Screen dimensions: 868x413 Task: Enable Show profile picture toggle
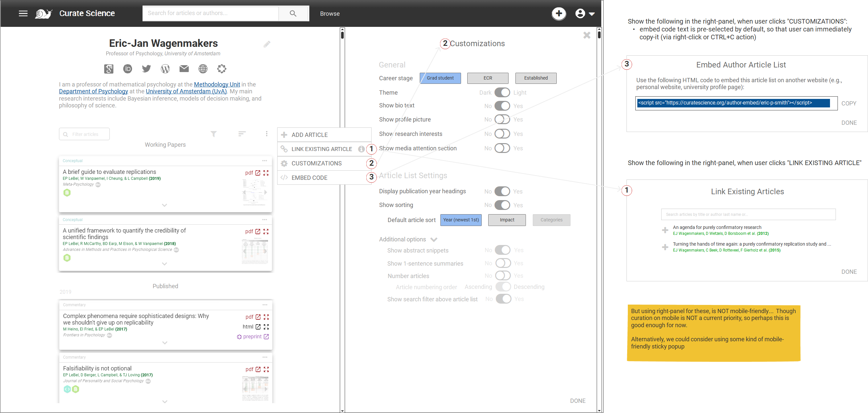(502, 120)
